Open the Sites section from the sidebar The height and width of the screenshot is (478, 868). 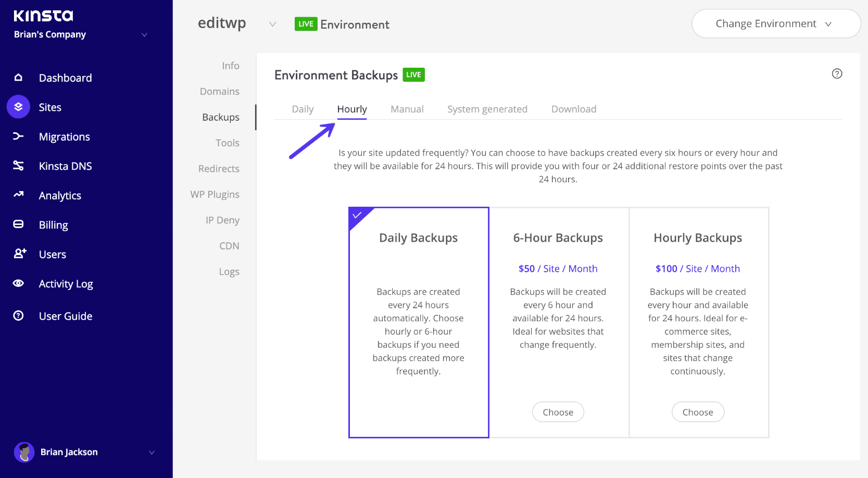pos(18,107)
